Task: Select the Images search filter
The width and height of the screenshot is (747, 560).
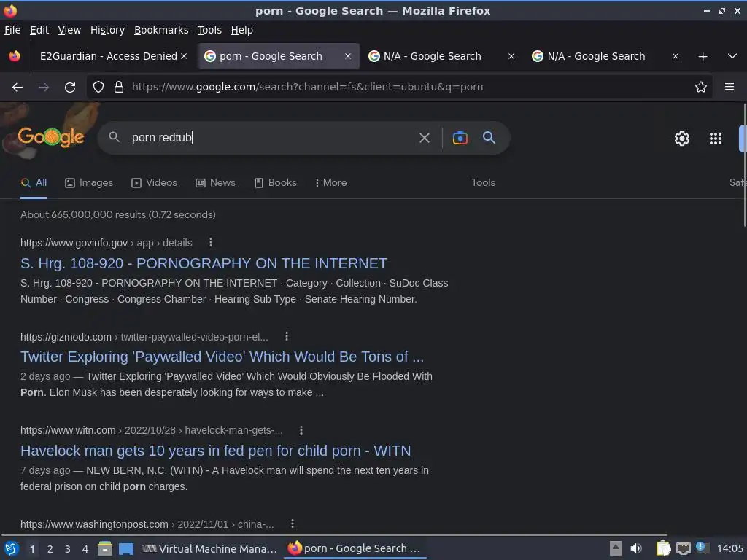Action: click(89, 183)
